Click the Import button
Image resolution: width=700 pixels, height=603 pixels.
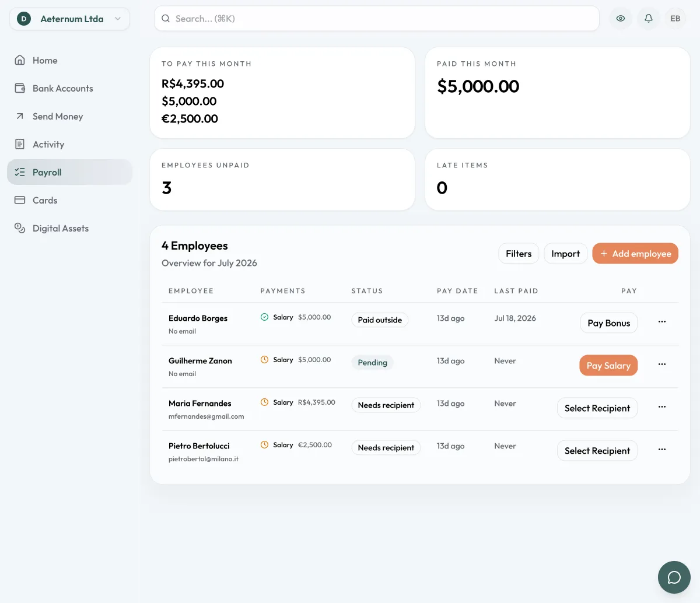(565, 254)
